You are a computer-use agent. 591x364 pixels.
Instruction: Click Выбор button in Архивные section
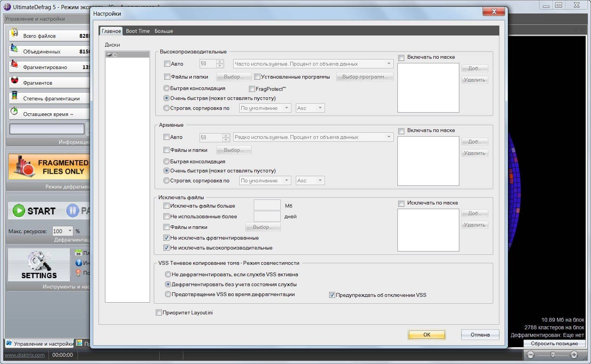[234, 150]
